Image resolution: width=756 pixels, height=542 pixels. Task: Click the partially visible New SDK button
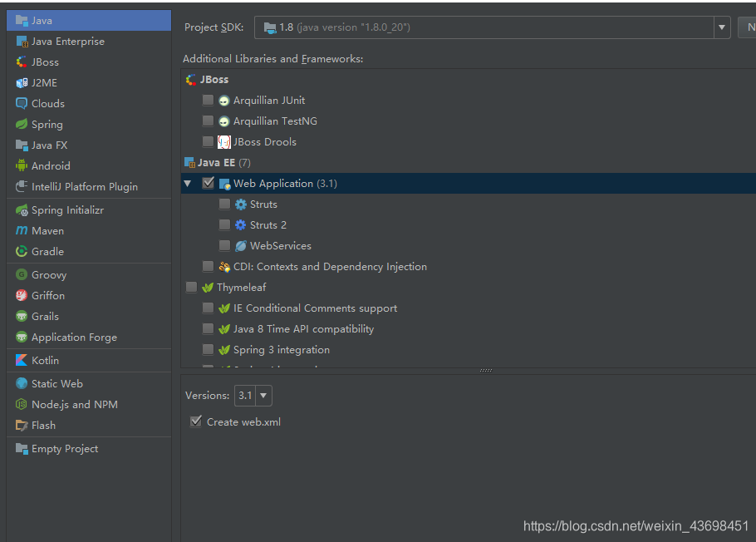pos(748,27)
